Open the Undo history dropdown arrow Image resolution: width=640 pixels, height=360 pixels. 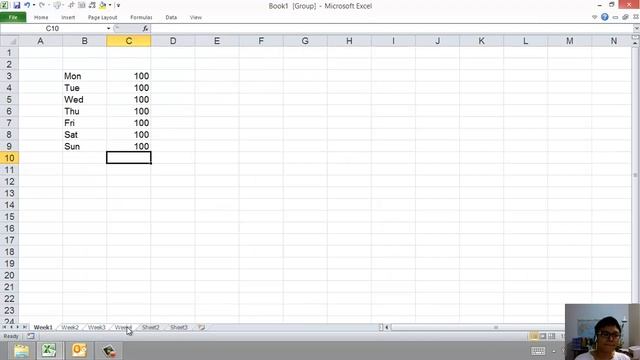coord(33,5)
